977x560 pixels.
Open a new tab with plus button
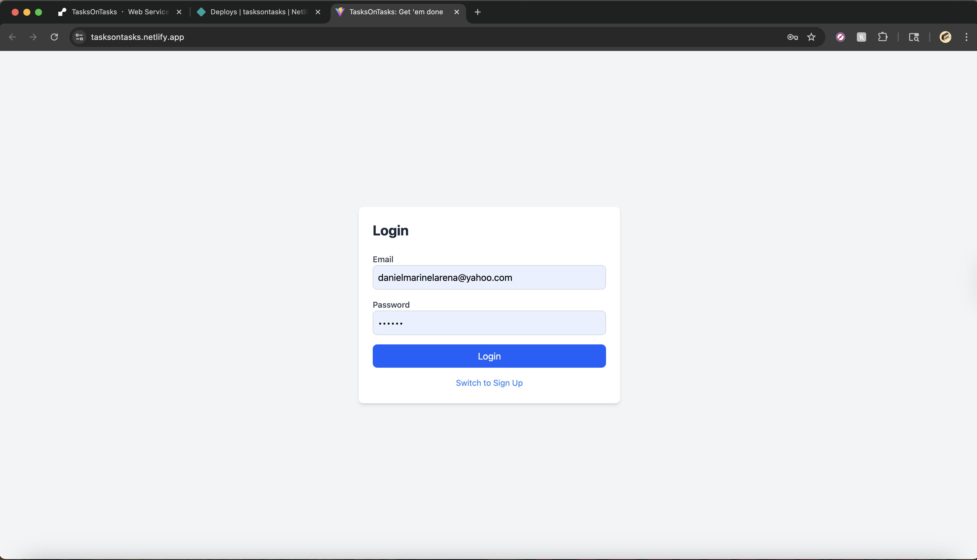point(477,12)
